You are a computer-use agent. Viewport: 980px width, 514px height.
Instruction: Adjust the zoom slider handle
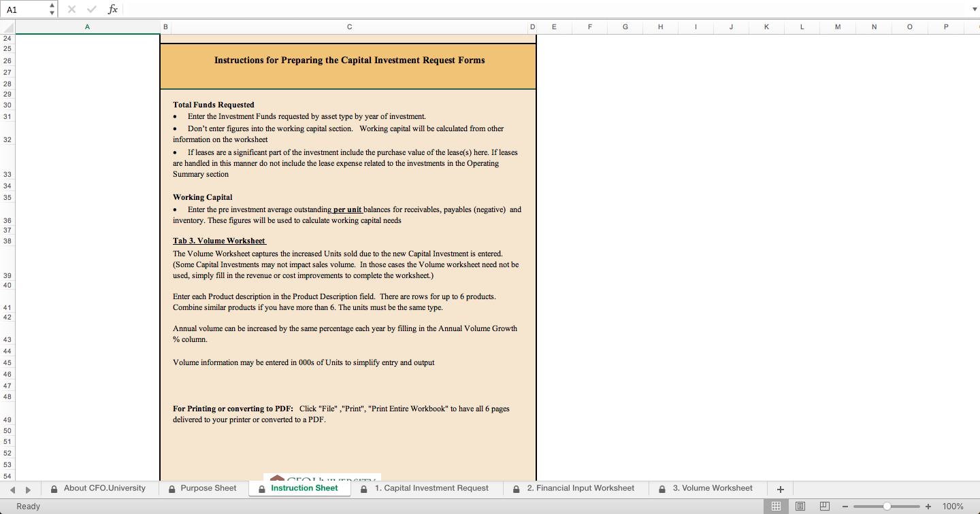(x=887, y=507)
